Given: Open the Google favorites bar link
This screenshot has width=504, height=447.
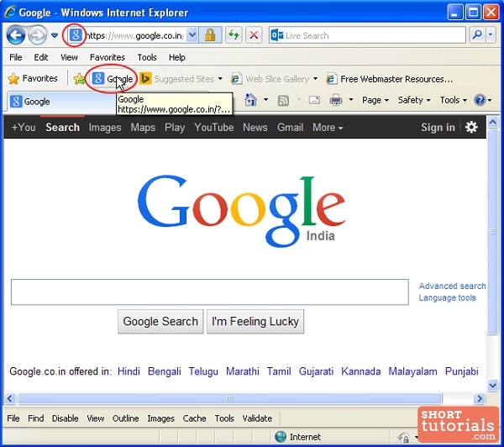Looking at the screenshot, I should (113, 78).
